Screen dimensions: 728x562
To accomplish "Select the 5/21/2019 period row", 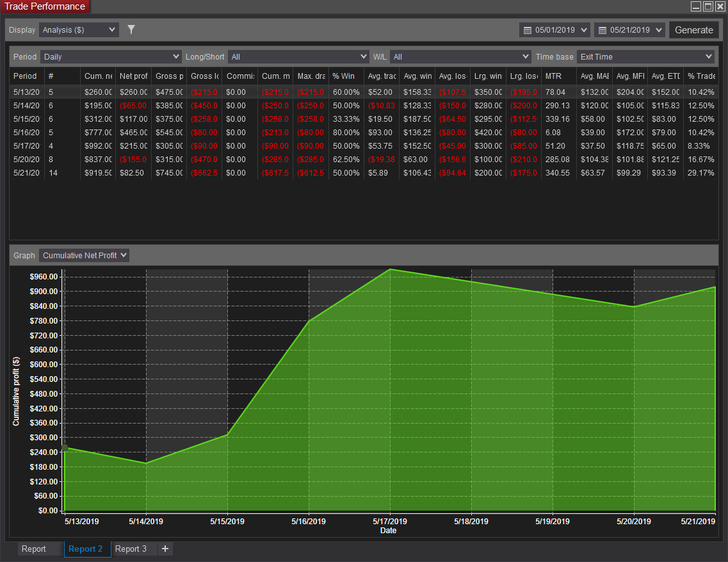I will (364, 173).
